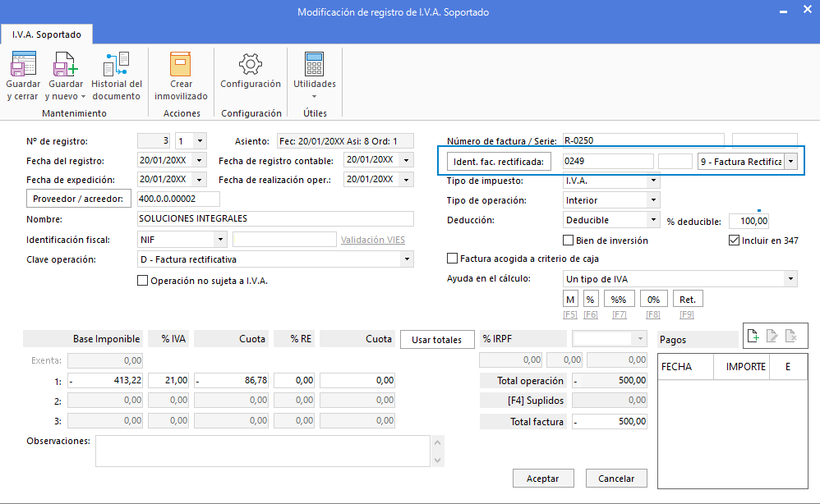Screen dimensions: 820x504
Task: Open Utilidades calculator icon
Action: 315,64
